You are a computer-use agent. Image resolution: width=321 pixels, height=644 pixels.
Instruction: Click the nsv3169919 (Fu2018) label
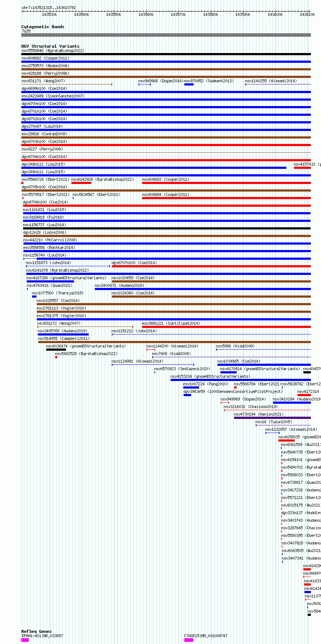[43, 217]
